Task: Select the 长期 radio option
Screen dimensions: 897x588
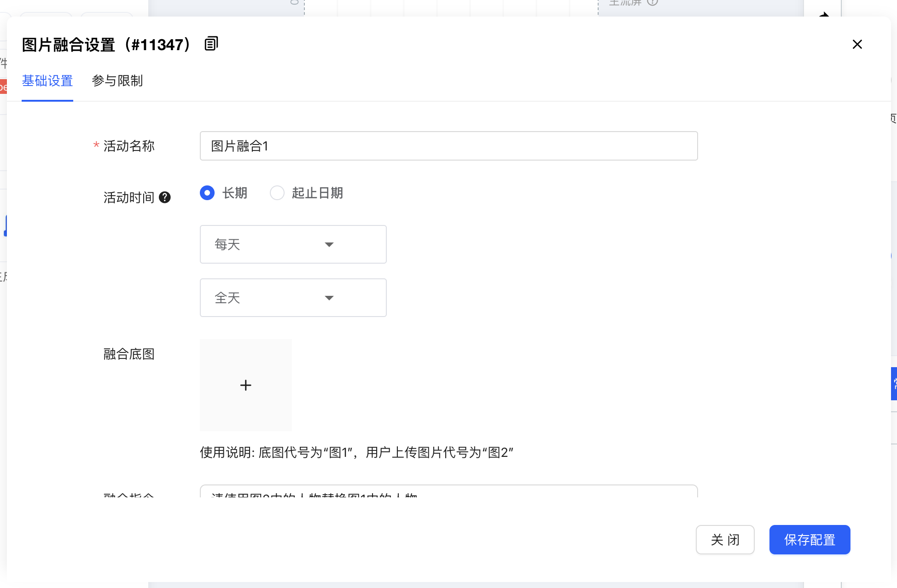Action: coord(207,193)
